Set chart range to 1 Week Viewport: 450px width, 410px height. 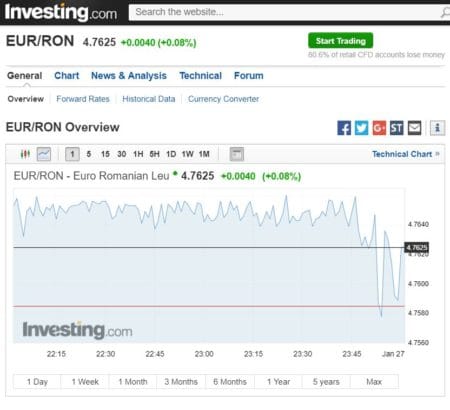pos(85,382)
